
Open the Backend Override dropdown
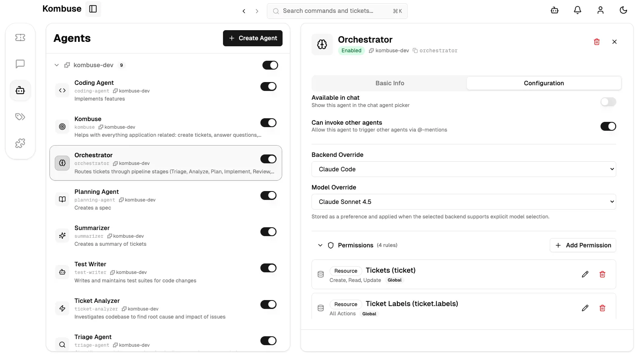463,169
